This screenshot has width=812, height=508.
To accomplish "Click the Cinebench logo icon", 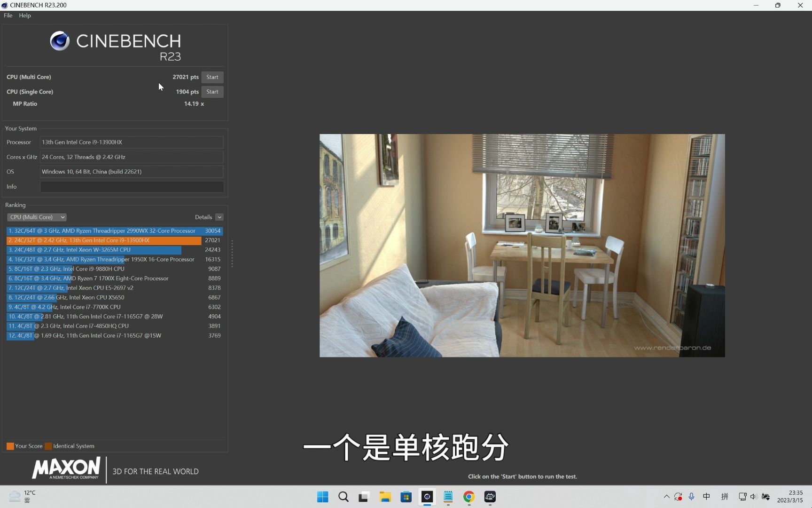I will tap(60, 41).
